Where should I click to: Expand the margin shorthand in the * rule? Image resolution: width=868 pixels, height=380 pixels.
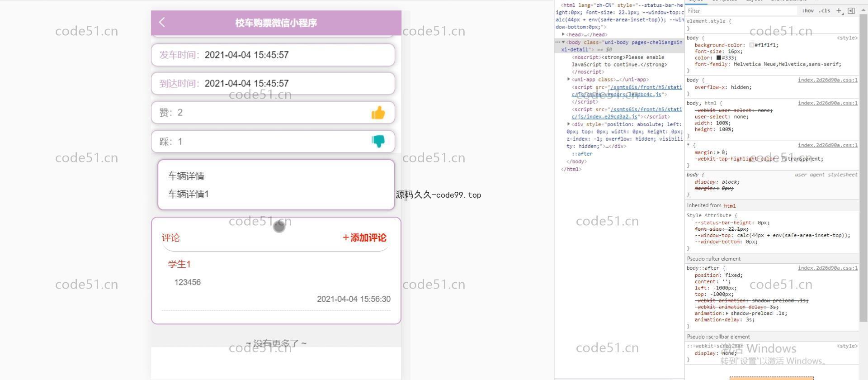pos(718,152)
